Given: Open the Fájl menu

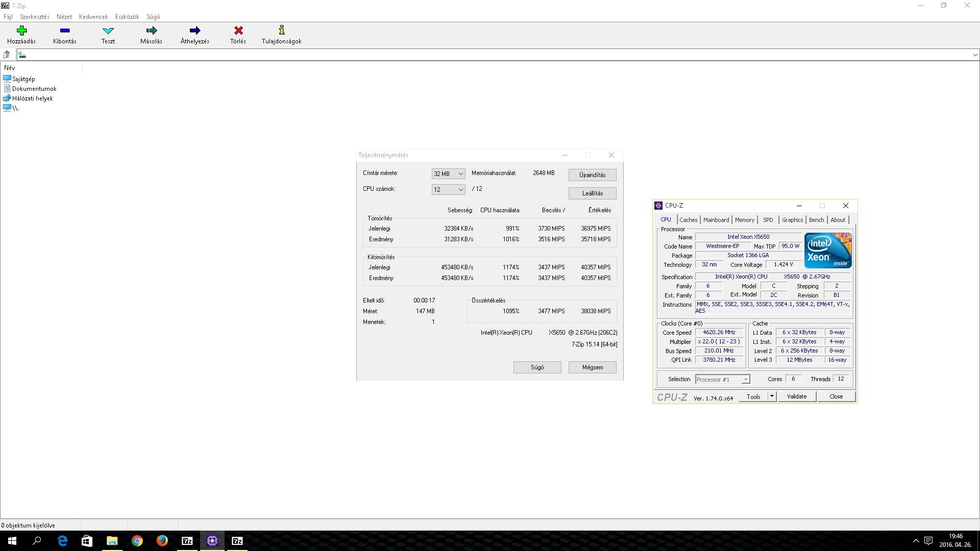Looking at the screenshot, I should pyautogui.click(x=8, y=17).
